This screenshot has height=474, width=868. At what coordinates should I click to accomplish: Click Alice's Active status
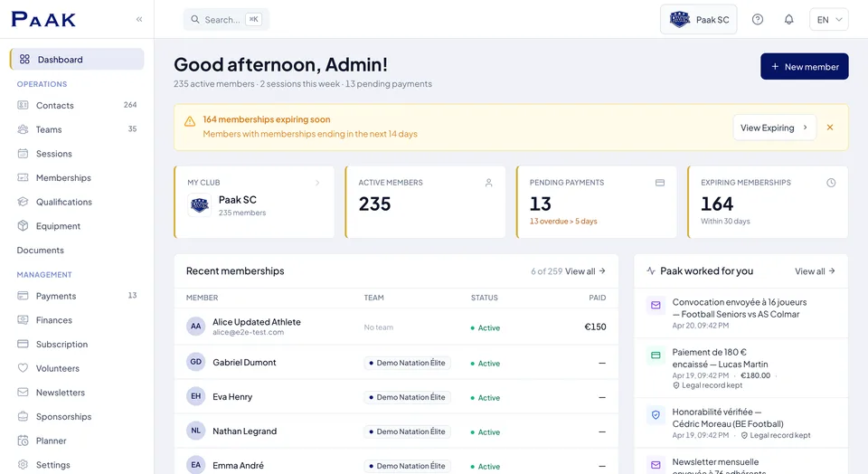pyautogui.click(x=485, y=327)
